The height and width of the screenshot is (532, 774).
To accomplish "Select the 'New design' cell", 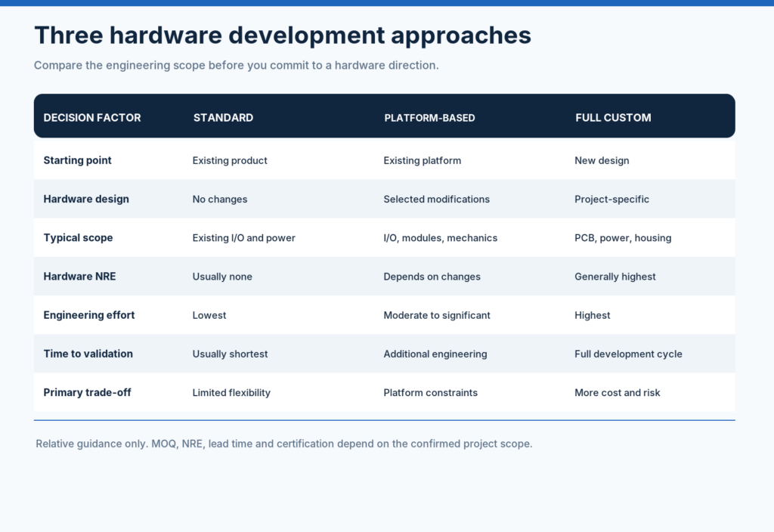I will [602, 160].
